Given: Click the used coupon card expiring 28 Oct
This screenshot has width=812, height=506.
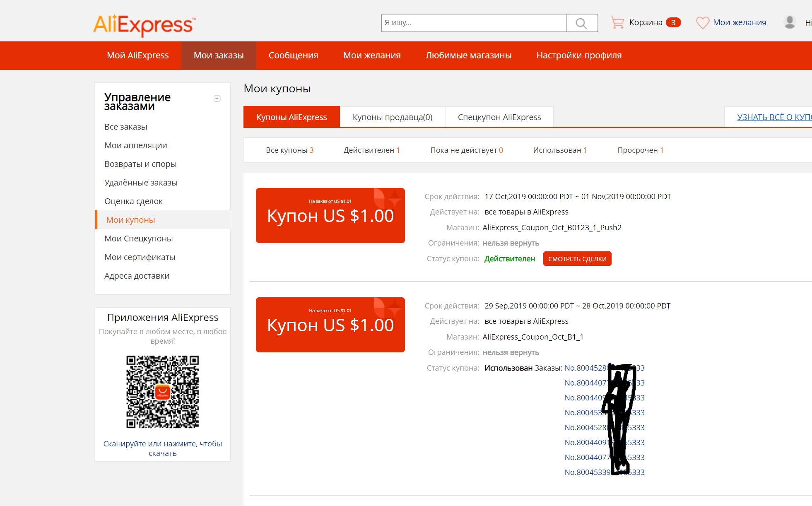Looking at the screenshot, I should pyautogui.click(x=330, y=325).
